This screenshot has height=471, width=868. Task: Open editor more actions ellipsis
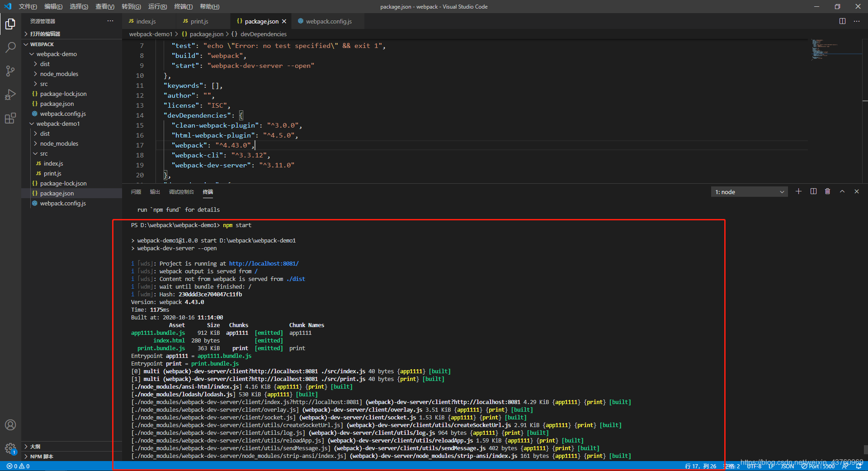(857, 21)
